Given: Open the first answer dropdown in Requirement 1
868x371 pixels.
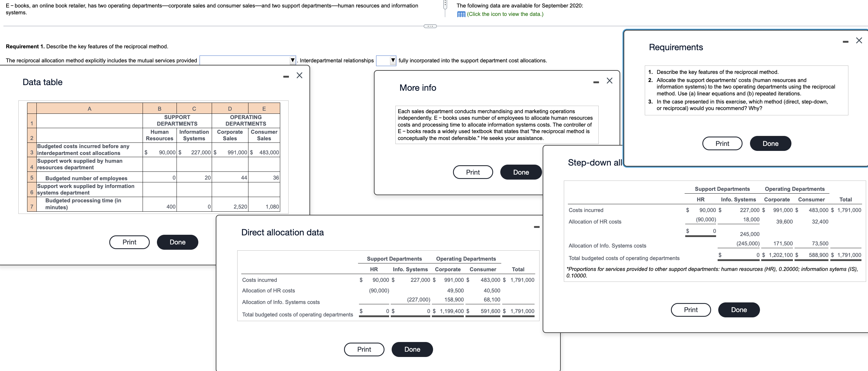Looking at the screenshot, I should click(x=292, y=60).
